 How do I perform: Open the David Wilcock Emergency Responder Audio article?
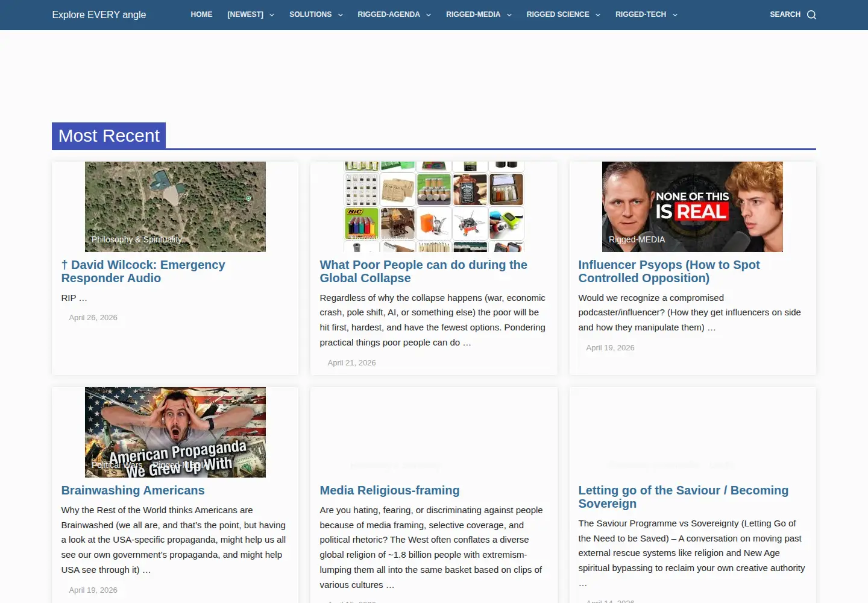click(x=143, y=271)
